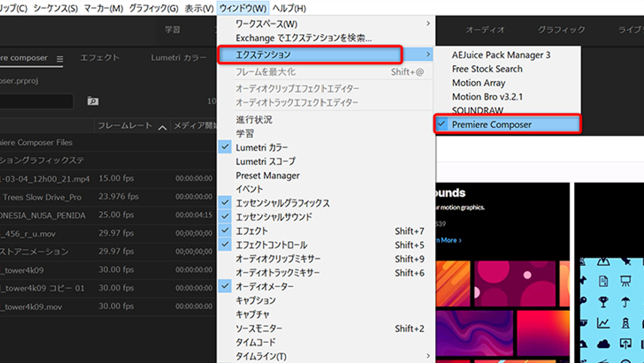The image size is (644, 363).
Task: Select the ONESIA_NUSA_PENIDA clip row
Action: click(x=108, y=215)
